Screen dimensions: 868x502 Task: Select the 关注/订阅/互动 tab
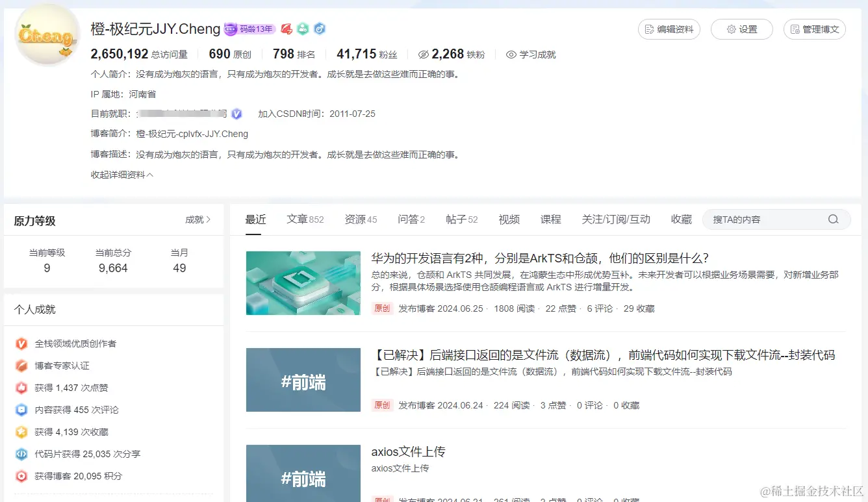coord(616,220)
